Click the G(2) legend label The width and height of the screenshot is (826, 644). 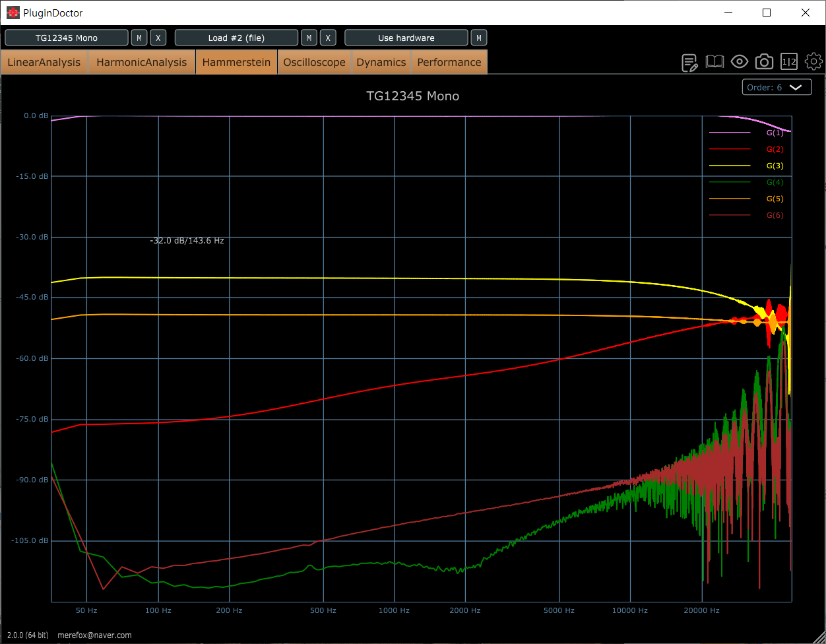[775, 149]
